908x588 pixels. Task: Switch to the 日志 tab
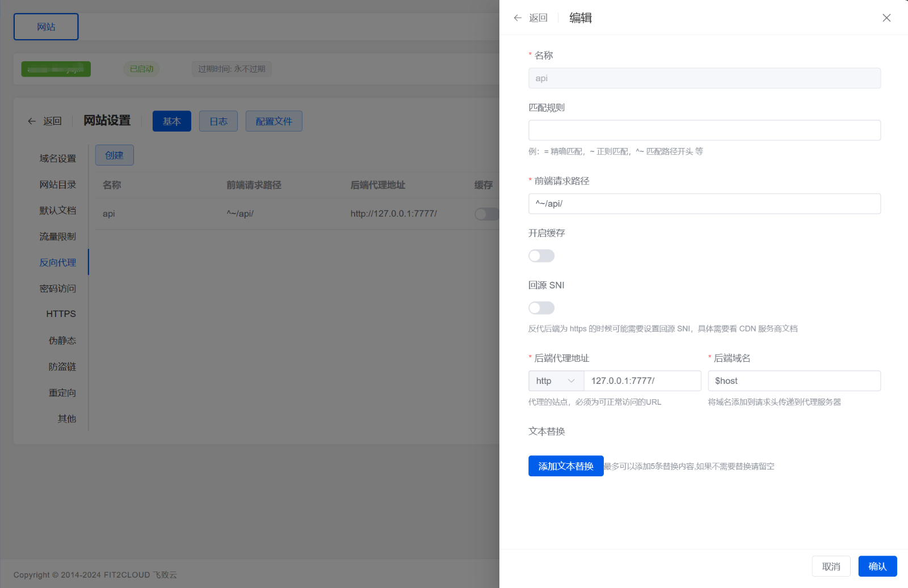pyautogui.click(x=218, y=121)
